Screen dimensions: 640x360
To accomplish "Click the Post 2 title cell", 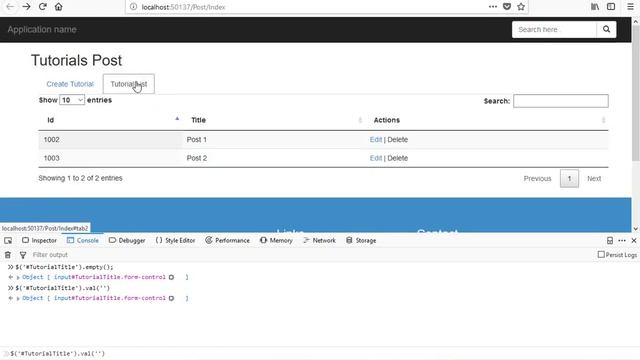I will 273,158.
